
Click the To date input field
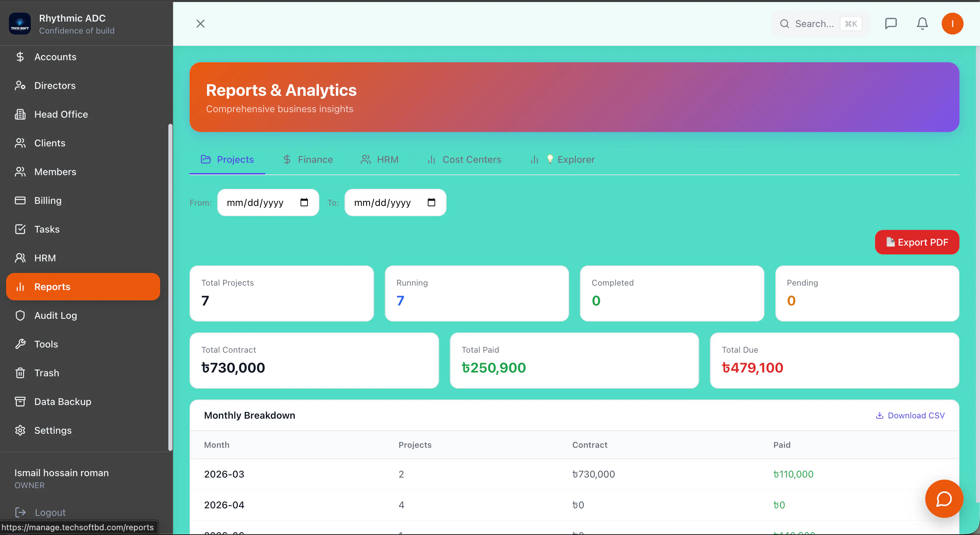click(x=395, y=202)
